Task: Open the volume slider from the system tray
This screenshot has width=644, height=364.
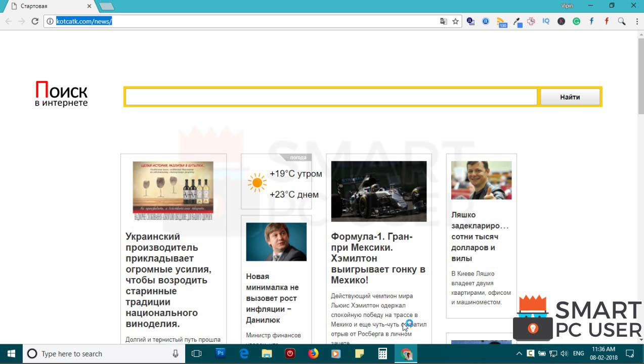Action: click(563, 353)
